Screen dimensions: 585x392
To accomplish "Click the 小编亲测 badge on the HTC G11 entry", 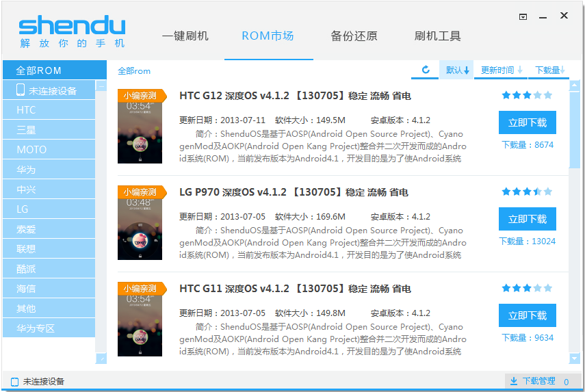I will pyautogui.click(x=141, y=289).
